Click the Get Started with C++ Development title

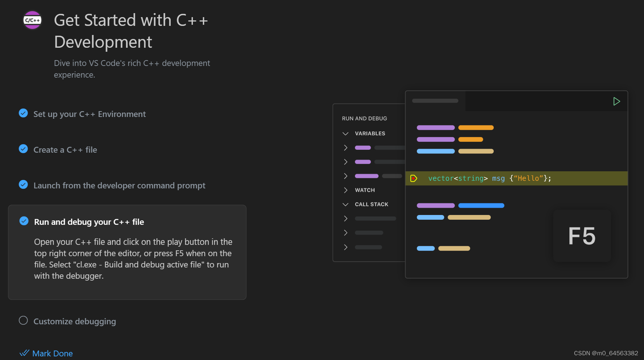coord(131,31)
